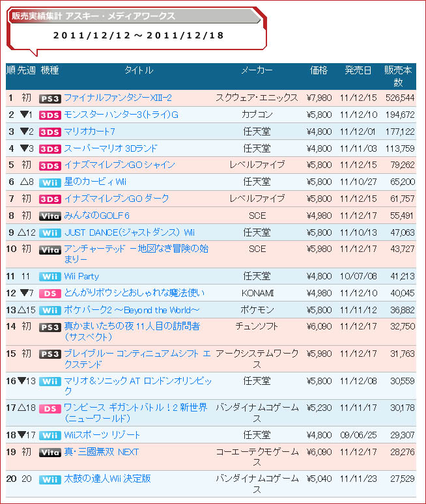Image resolution: width=426 pixels, height=504 pixels.
Task: Click the 3DS badge beside モンスターハンター3(トライ)G
Action: coord(50,115)
